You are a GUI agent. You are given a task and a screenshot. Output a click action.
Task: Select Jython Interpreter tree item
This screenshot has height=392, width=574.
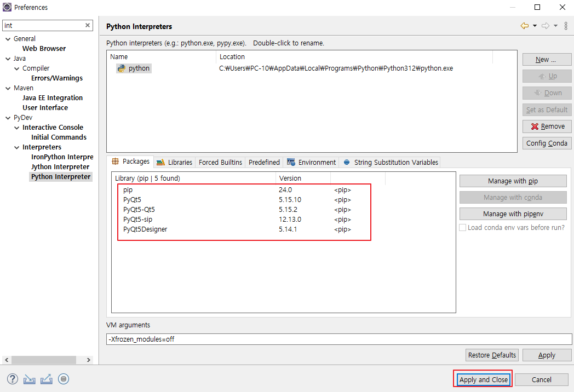(60, 168)
